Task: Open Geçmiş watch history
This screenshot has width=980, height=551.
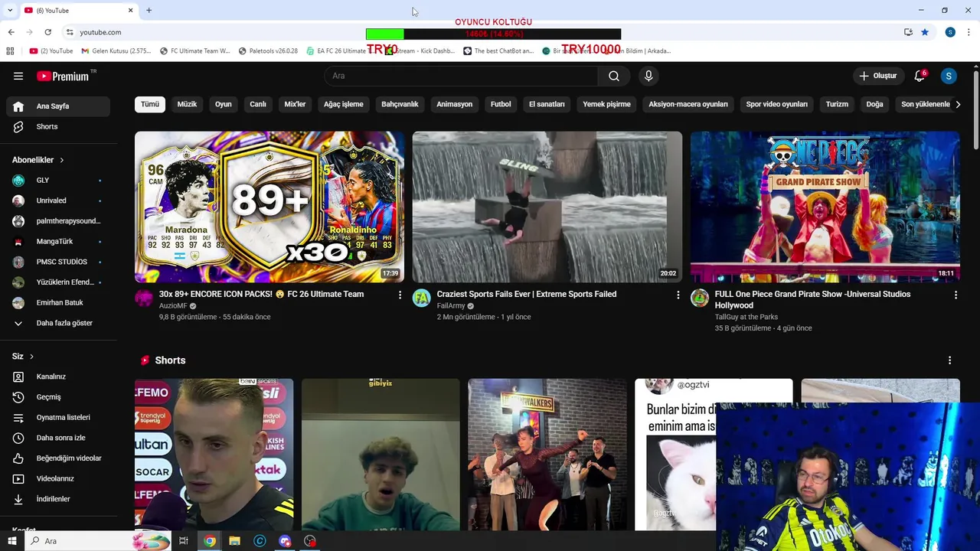Action: pos(58,397)
